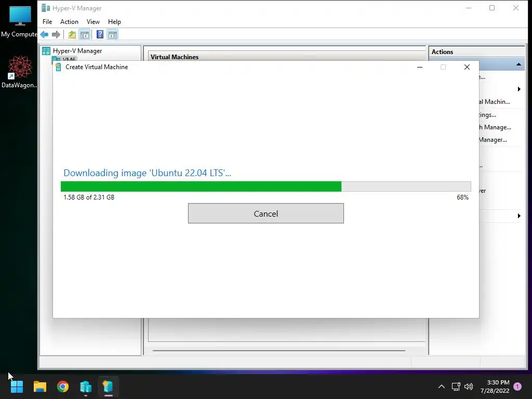Image resolution: width=532 pixels, height=399 pixels.
Task: Click the Actions pane header
Action: pyautogui.click(x=442, y=52)
